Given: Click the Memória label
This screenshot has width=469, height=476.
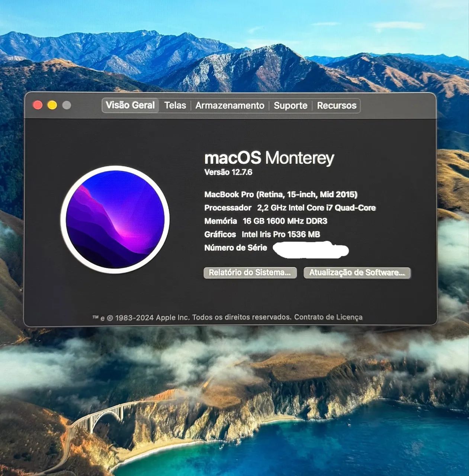Looking at the screenshot, I should pyautogui.click(x=221, y=221).
